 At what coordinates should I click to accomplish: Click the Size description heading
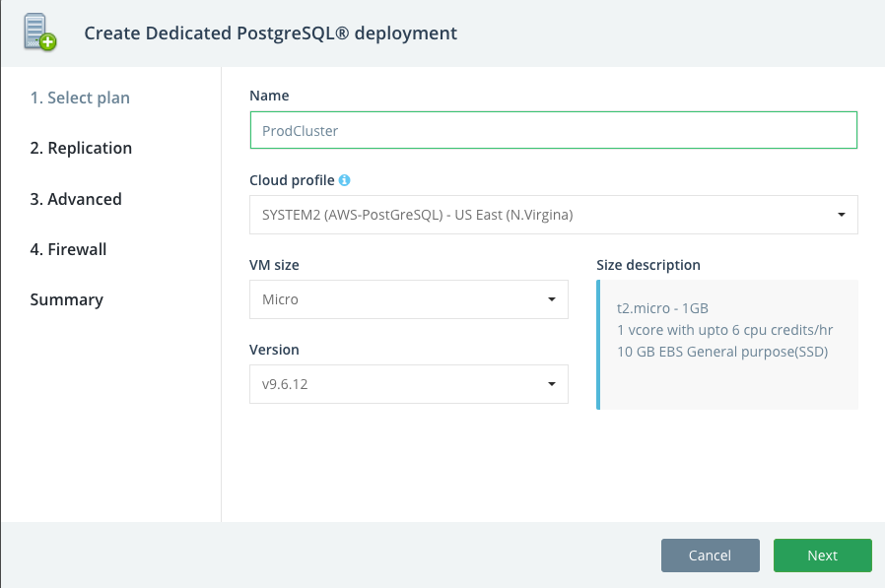pyautogui.click(x=648, y=265)
